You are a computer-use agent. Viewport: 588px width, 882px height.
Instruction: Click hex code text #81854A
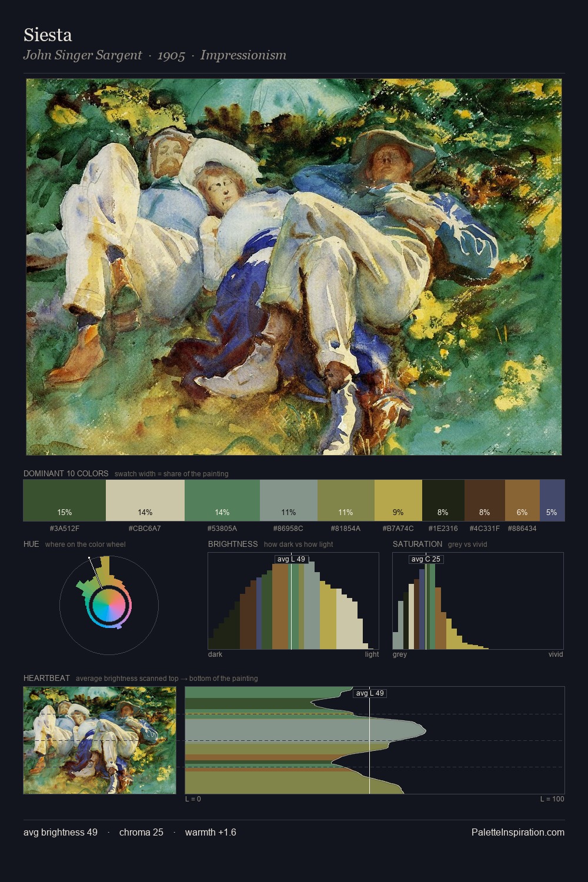(346, 529)
